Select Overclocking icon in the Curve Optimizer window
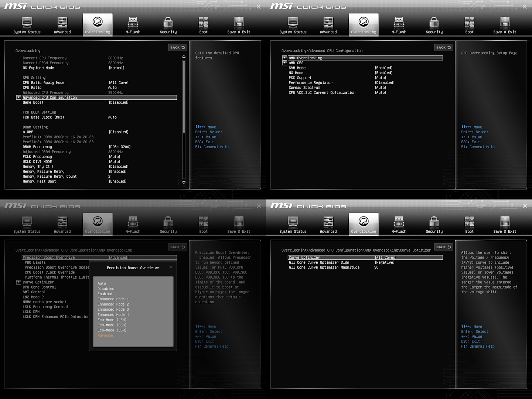The width and height of the screenshot is (532, 399). click(x=364, y=225)
